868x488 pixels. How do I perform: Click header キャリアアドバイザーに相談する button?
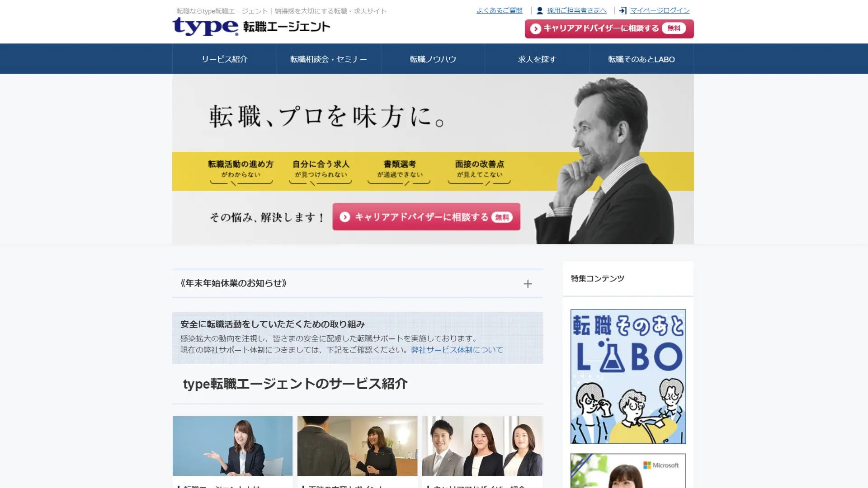pos(609,29)
